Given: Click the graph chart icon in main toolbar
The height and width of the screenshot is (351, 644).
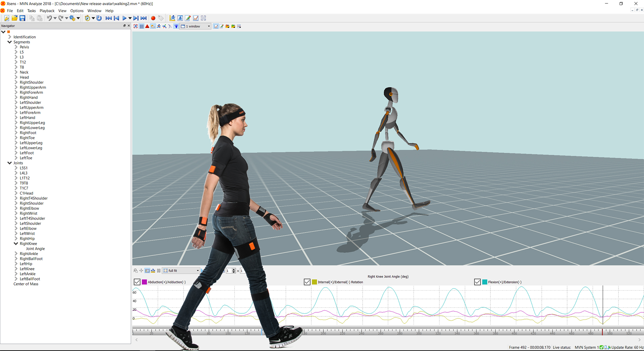Looking at the screenshot, I should click(196, 18).
